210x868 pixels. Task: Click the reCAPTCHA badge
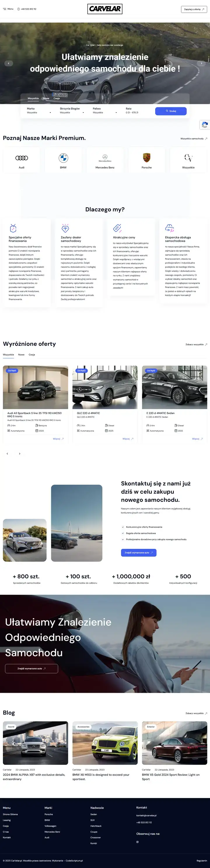[x=205, y=125]
